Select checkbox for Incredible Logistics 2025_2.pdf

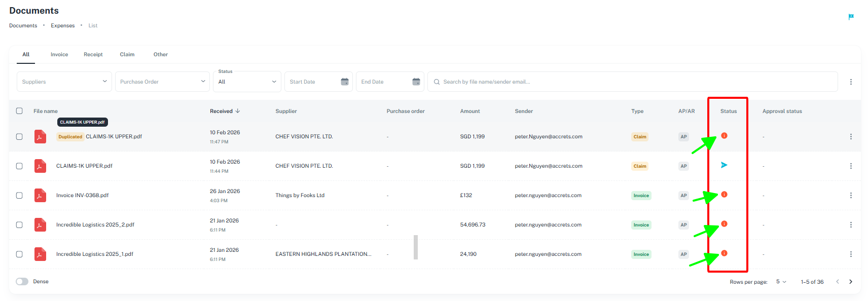point(19,225)
